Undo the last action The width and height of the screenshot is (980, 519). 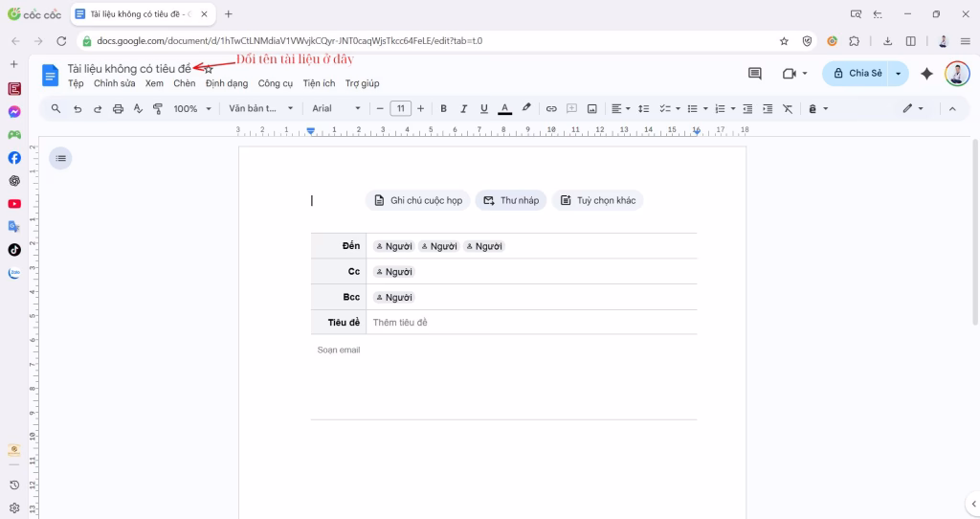point(78,109)
